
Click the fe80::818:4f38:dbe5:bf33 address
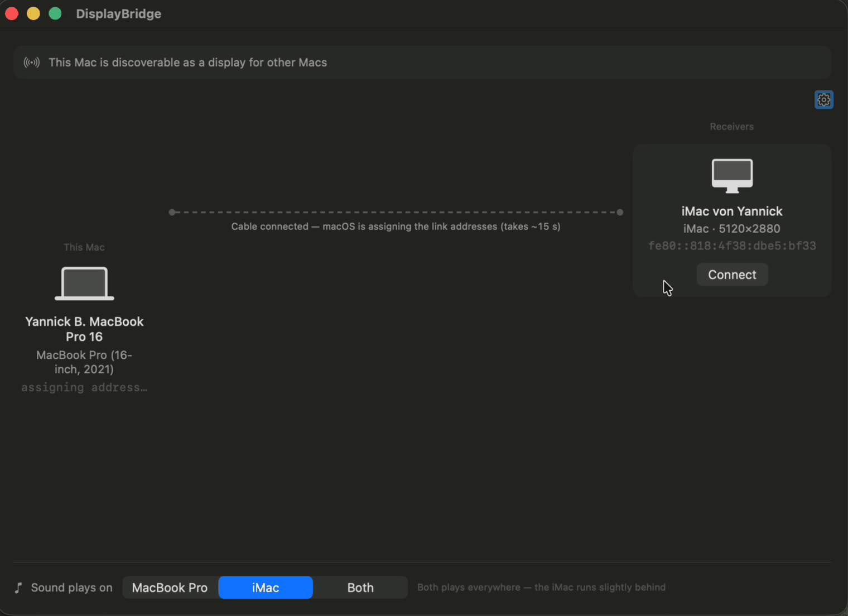[732, 246]
